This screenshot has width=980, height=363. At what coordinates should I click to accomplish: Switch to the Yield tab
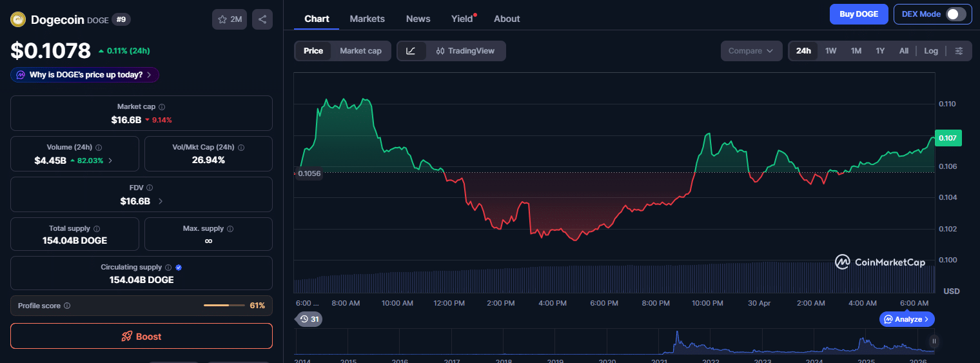coord(462,19)
